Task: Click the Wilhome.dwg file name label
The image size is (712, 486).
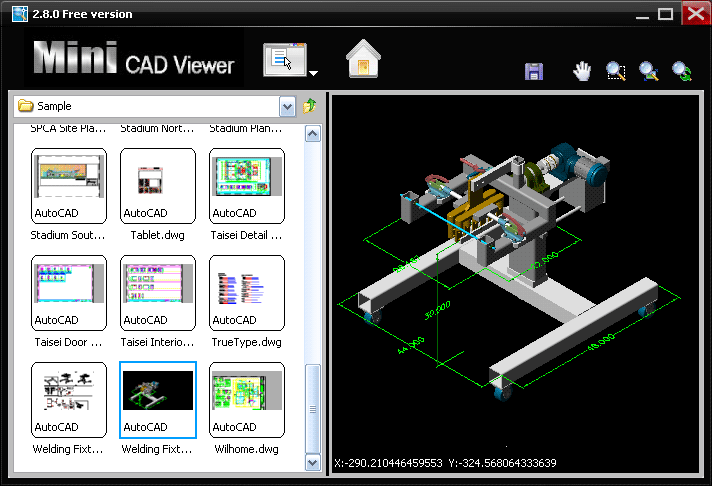Action: coord(247,450)
